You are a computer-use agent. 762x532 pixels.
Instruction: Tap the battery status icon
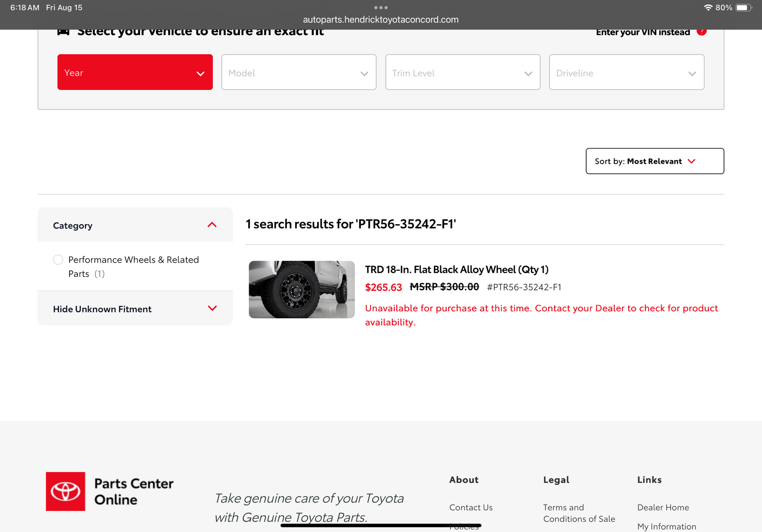coord(743,8)
